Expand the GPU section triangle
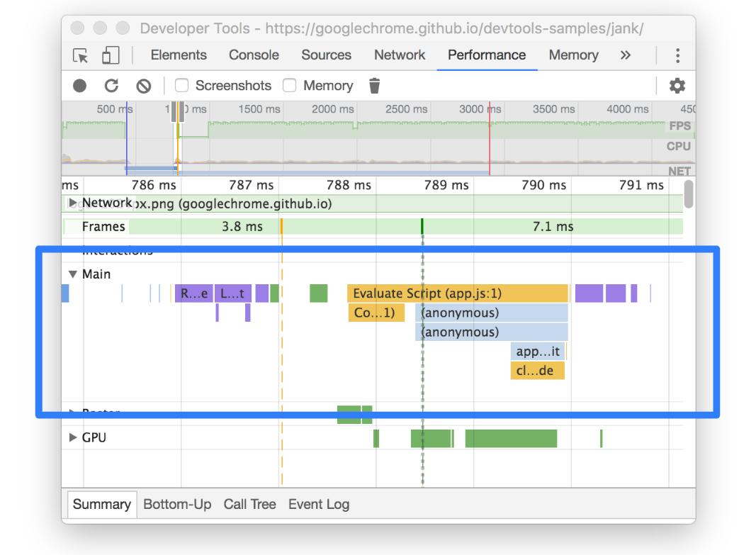Viewport: 756px width, 555px height. coord(73,437)
